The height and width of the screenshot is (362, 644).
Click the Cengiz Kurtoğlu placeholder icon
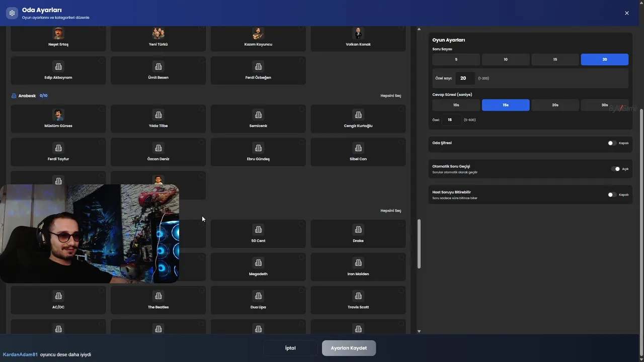pyautogui.click(x=358, y=115)
